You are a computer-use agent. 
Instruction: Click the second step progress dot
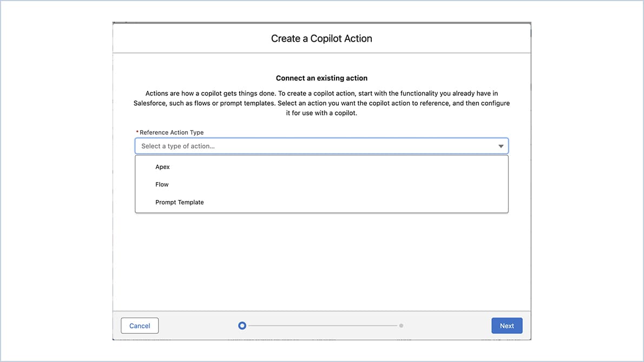click(x=401, y=325)
